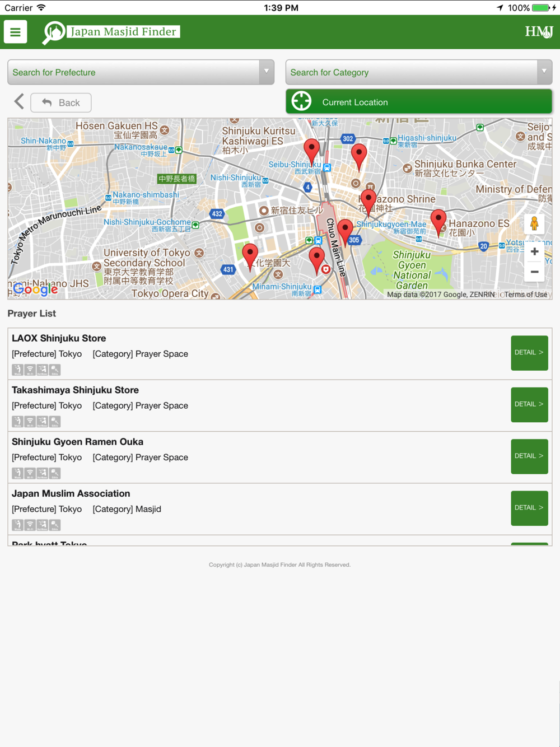Click the Takashimaya Shinjuku Store title
Image resolution: width=560 pixels, height=747 pixels.
[75, 390]
